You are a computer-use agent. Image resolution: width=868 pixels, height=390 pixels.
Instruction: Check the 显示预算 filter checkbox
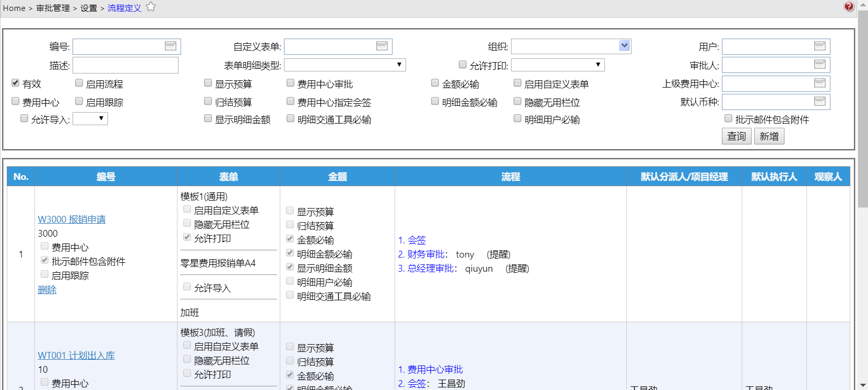tap(208, 83)
